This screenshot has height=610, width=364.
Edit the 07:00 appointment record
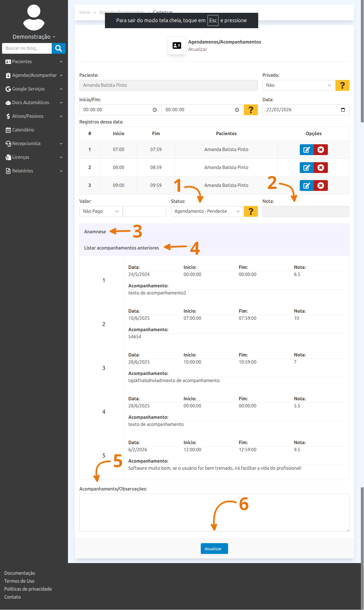pos(307,150)
